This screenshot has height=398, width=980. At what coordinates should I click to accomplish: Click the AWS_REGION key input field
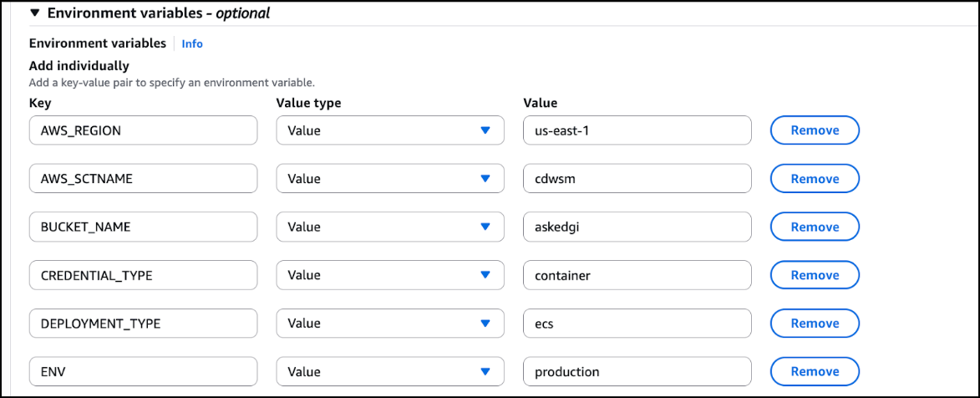pos(143,130)
